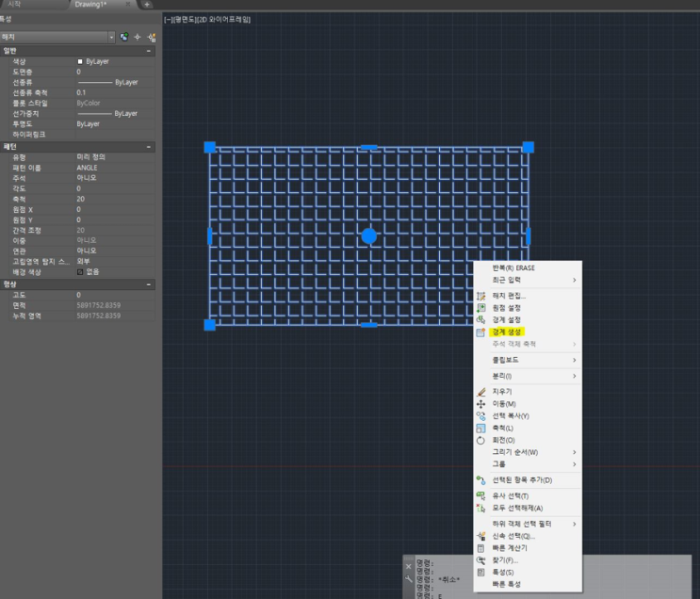The width and height of the screenshot is (700, 599).
Task: Select 경계 생성 in the context menu
Action: tap(507, 332)
